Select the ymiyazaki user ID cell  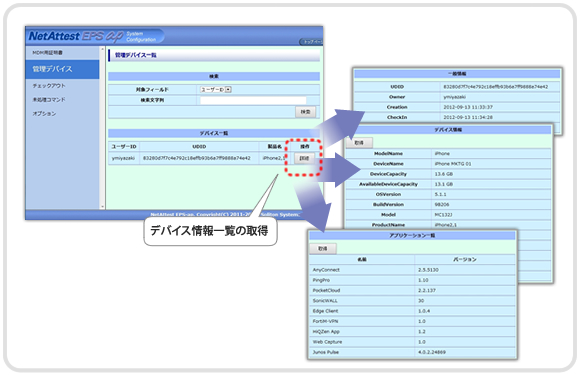[x=124, y=158]
